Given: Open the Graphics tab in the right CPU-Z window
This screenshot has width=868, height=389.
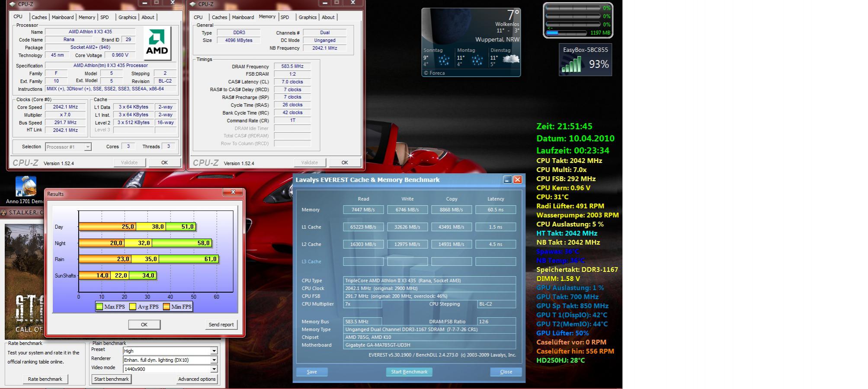Looking at the screenshot, I should pos(307,17).
